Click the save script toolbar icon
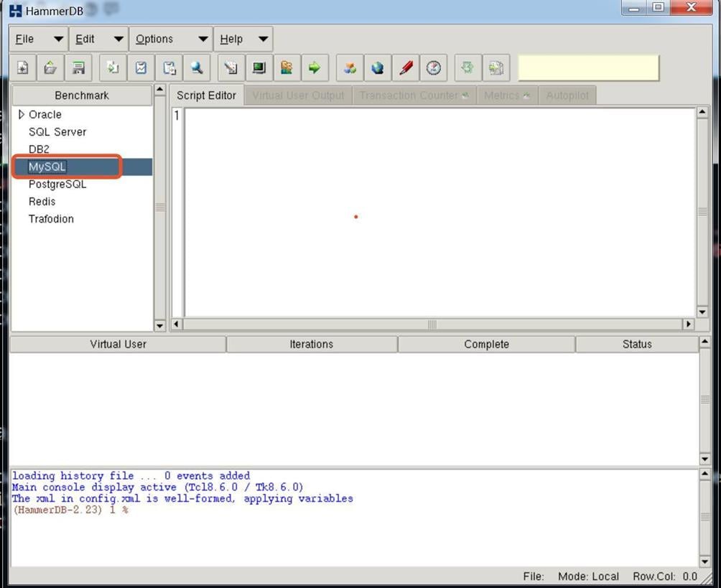 pyautogui.click(x=78, y=68)
